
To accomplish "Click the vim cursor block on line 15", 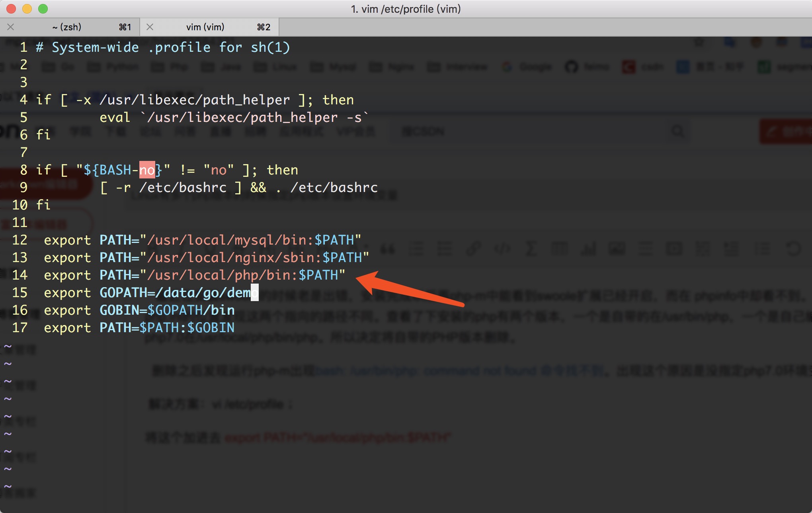I will pos(255,293).
